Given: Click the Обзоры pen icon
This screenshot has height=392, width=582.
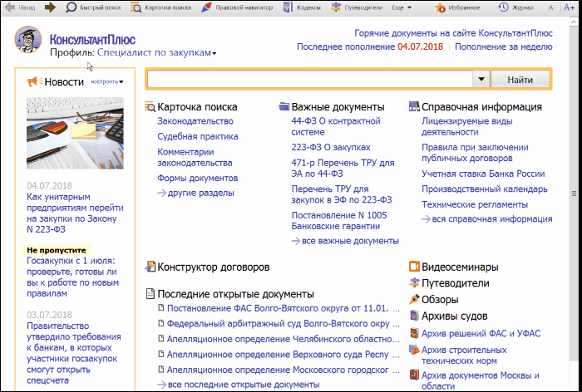Looking at the screenshot, I should pyautogui.click(x=414, y=299).
